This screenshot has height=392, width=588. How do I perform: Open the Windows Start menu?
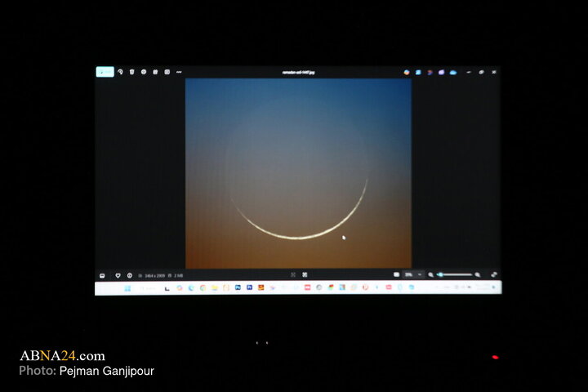[127, 287]
